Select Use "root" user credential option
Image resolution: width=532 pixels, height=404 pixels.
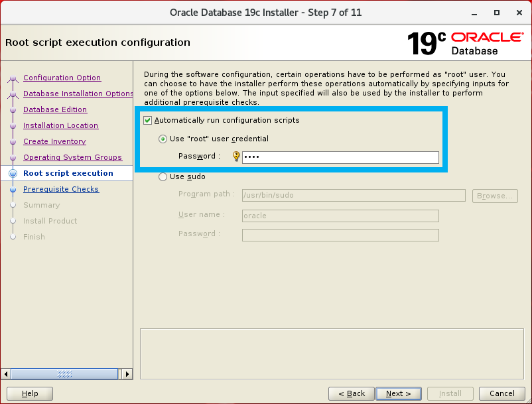click(163, 139)
